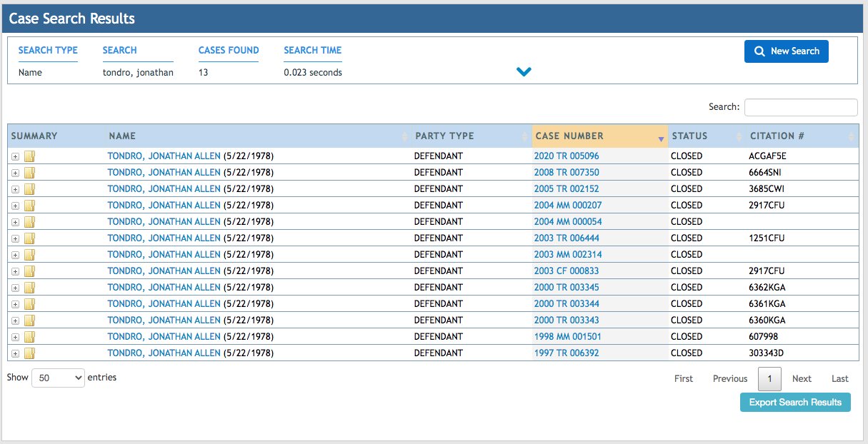Open folder icon for case 2003 MM 002314
Image resolution: width=868 pixels, height=444 pixels.
29,254
